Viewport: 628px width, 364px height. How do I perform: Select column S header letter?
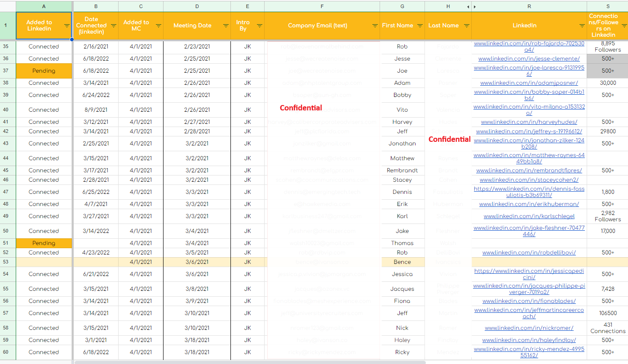607,6
